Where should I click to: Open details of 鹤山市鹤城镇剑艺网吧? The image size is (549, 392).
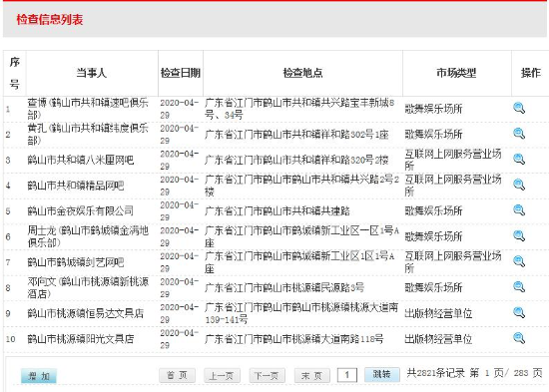[x=519, y=261]
